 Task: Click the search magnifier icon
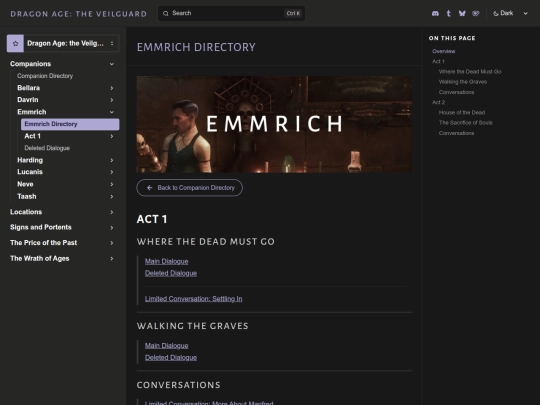coord(166,13)
